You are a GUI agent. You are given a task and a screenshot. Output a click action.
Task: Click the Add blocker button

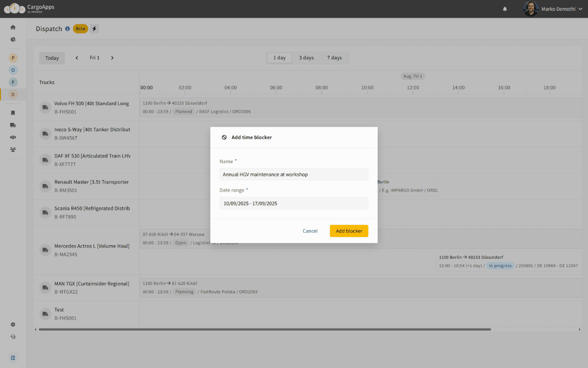tap(349, 230)
